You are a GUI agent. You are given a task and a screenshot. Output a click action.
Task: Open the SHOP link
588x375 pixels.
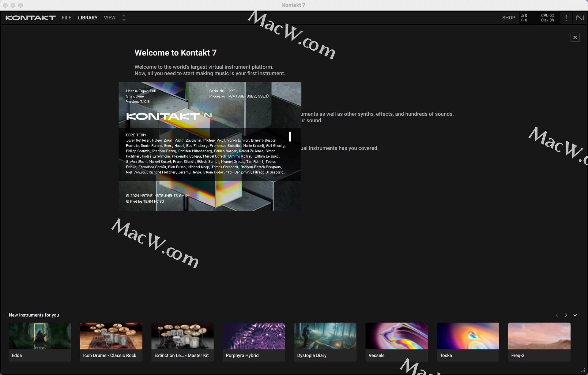[509, 18]
